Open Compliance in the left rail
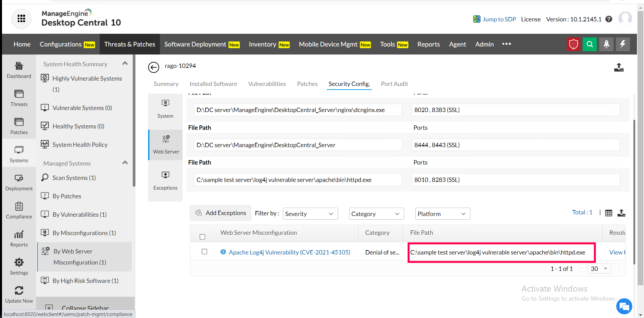The image size is (644, 318). [x=19, y=210]
